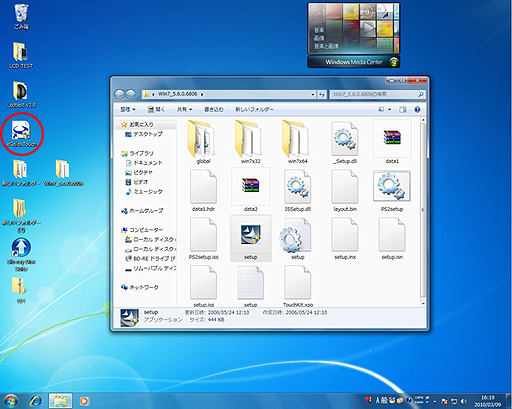Select the setup.inx file
The width and height of the screenshot is (512, 409).
pos(345,238)
